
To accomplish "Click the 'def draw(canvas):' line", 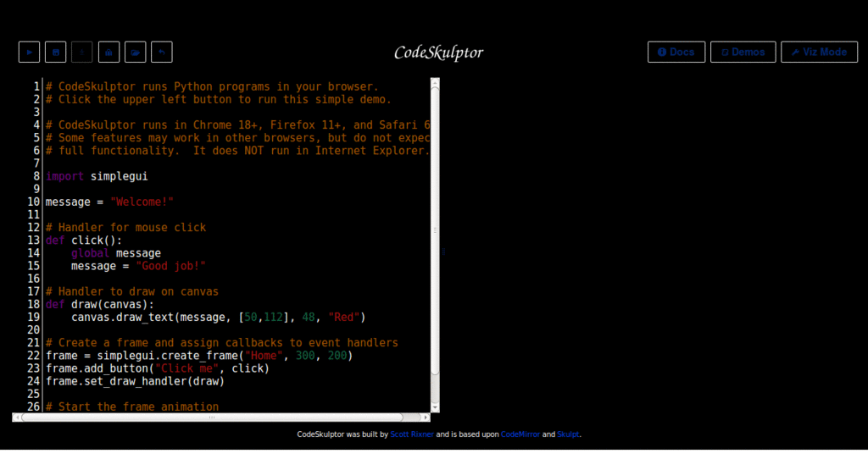I will click(x=100, y=304).
